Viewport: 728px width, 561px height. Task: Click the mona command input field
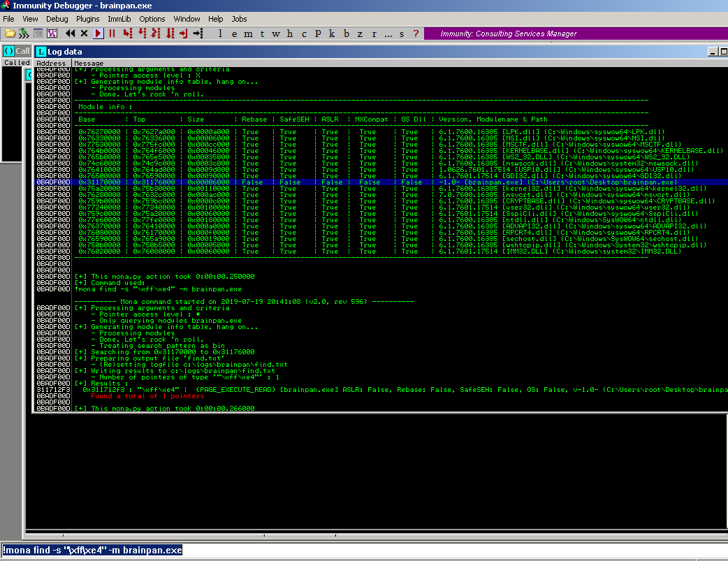pyautogui.click(x=364, y=551)
